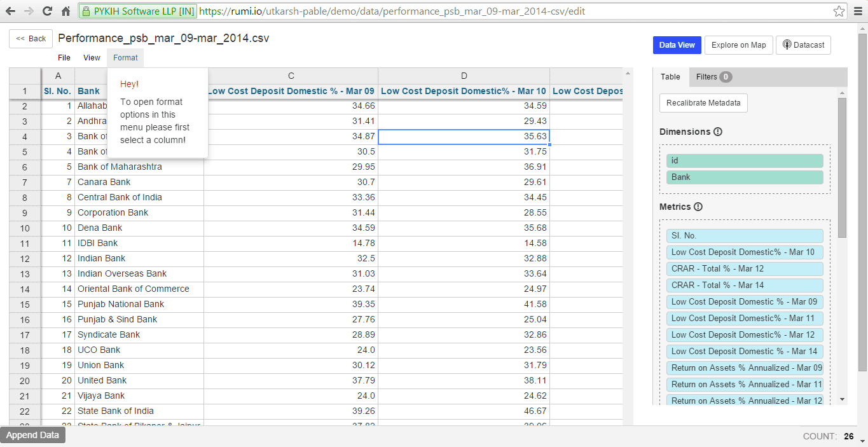Click the spreadsheet vertical scrollbar up arrow
The width and height of the screenshot is (868, 447).
[x=628, y=72]
